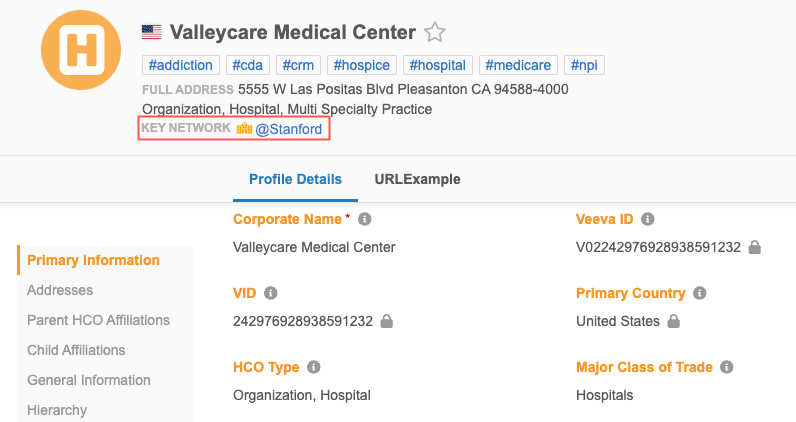
Task: Show info for Major Class of Trade
Action: pyautogui.click(x=727, y=368)
